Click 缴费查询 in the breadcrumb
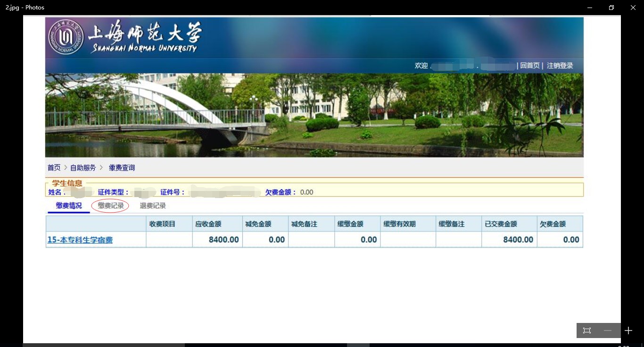644x347 pixels. (x=122, y=167)
